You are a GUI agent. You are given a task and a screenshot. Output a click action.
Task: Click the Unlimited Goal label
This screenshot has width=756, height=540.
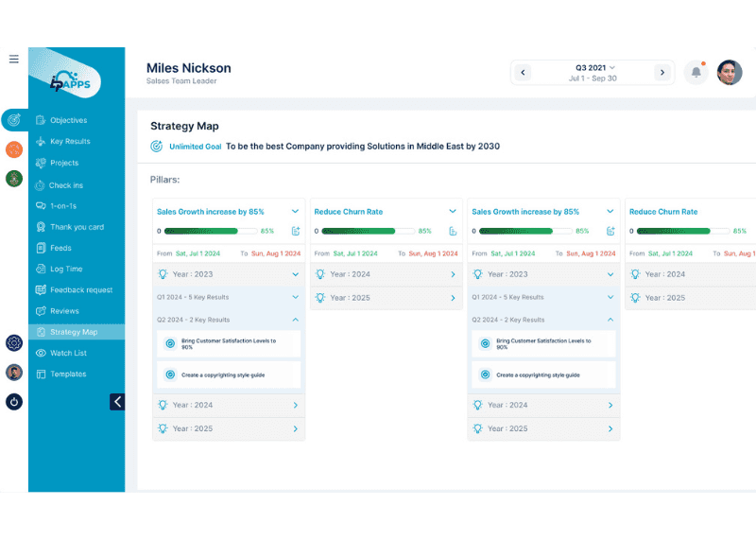pos(195,147)
